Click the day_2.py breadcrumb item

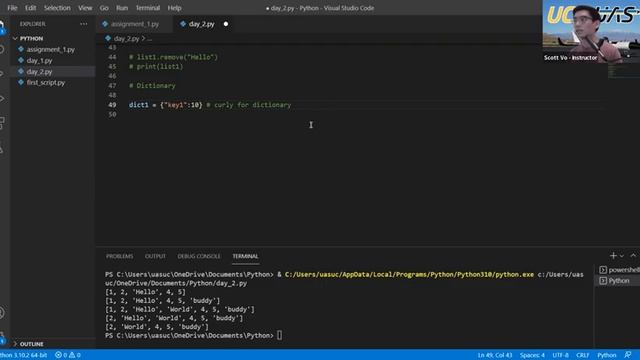pos(127,38)
